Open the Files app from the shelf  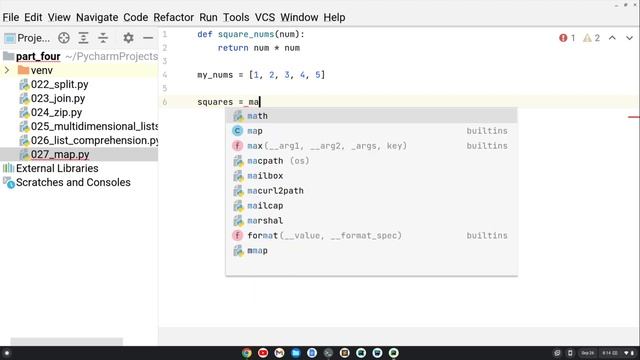pos(296,353)
